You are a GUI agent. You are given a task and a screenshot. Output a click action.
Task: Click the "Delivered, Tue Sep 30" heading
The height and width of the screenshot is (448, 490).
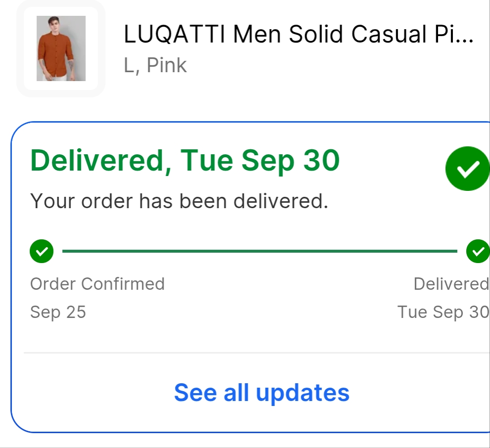click(185, 160)
